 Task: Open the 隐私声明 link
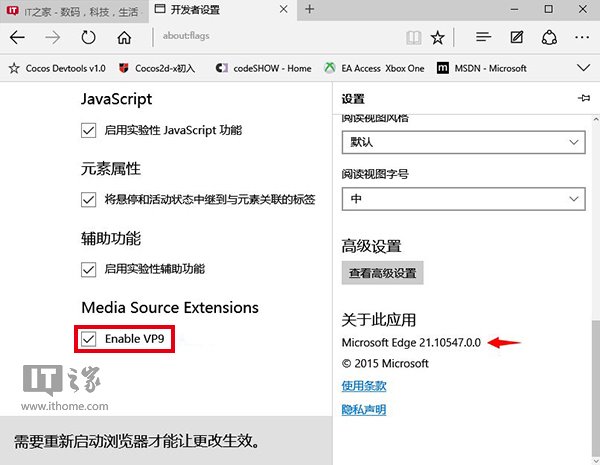[x=364, y=410]
